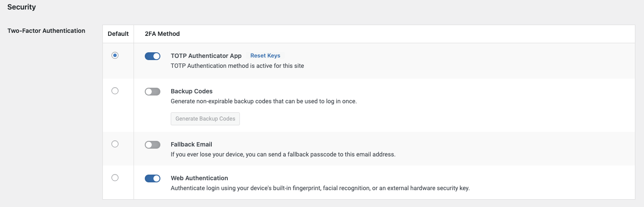Enable the Backup Codes toggle switch
The height and width of the screenshot is (207, 644).
[153, 92]
